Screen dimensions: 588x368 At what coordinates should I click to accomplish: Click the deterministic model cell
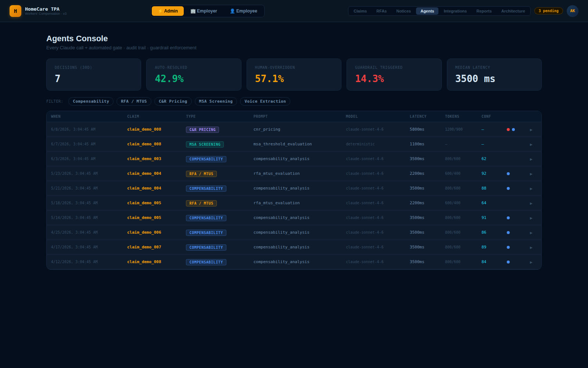pyautogui.click(x=360, y=144)
